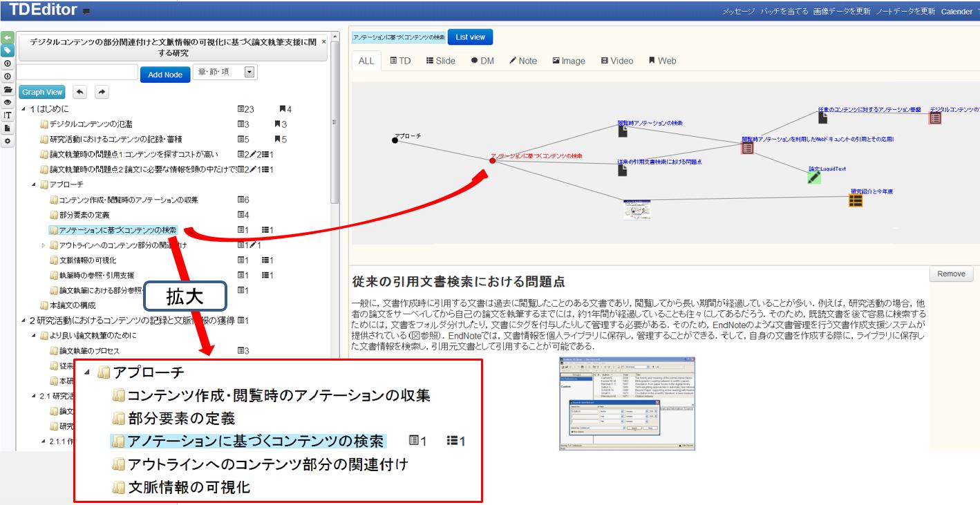Screen dimensions: 980x505
Task: Switch to the Note tab
Action: 523,61
